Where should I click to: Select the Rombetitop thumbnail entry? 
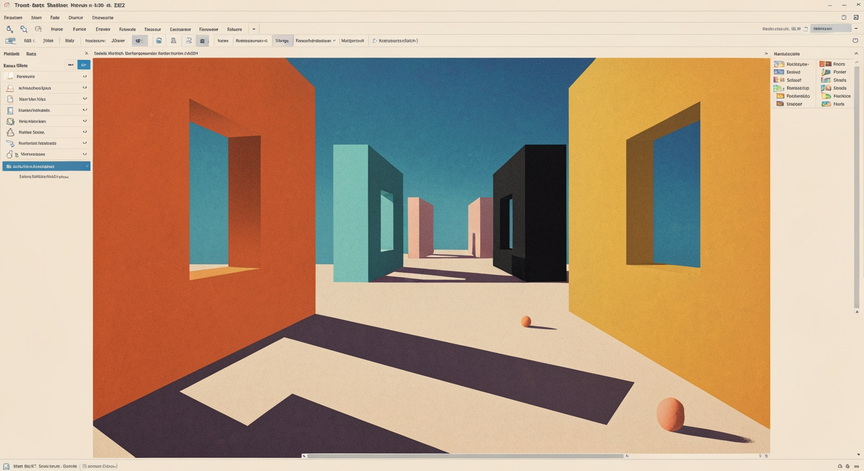(x=792, y=88)
